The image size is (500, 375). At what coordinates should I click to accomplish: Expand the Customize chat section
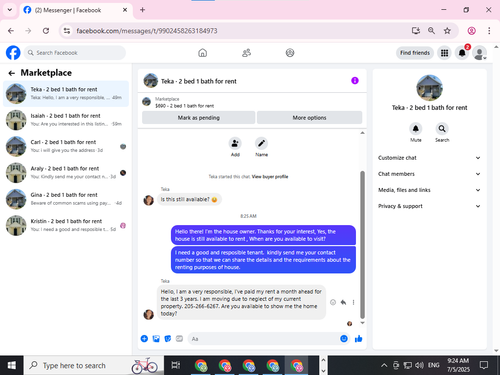coord(429,158)
